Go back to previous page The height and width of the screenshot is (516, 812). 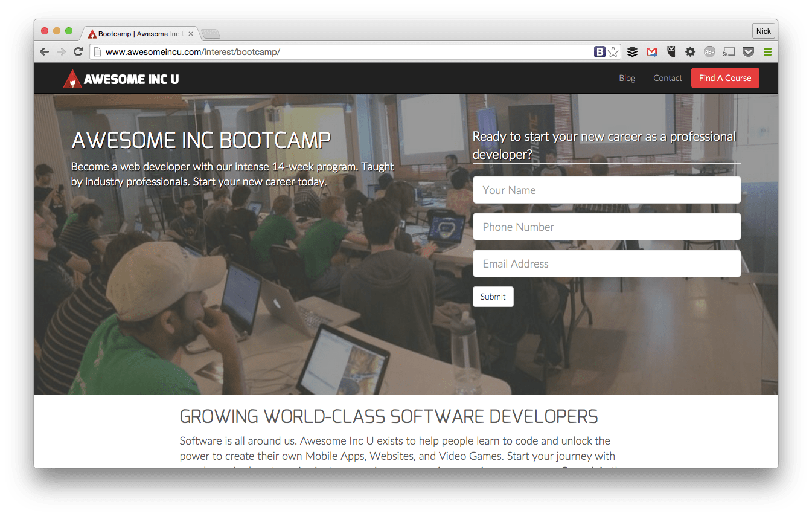pos(45,52)
